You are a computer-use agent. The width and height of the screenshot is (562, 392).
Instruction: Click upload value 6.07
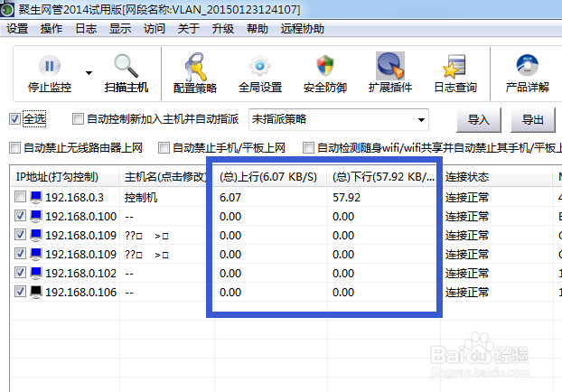pos(230,198)
